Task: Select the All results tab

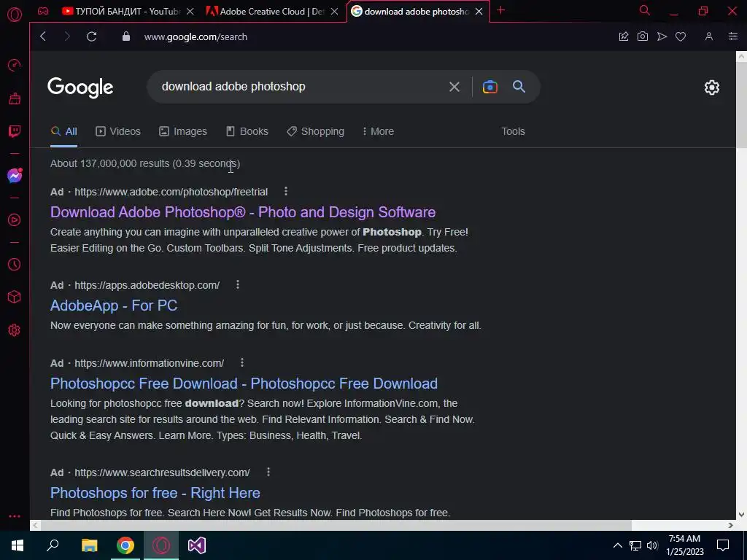Action: [64, 131]
